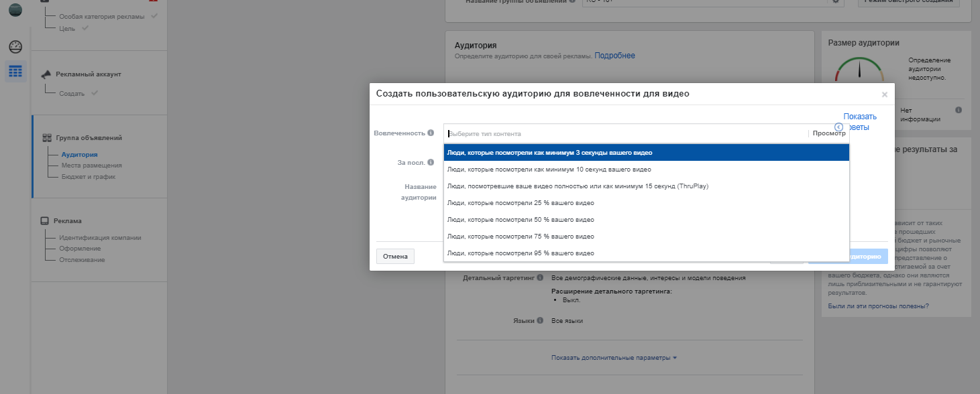This screenshot has height=394, width=980.
Task: Open the Места размещения tree item
Action: 91,166
